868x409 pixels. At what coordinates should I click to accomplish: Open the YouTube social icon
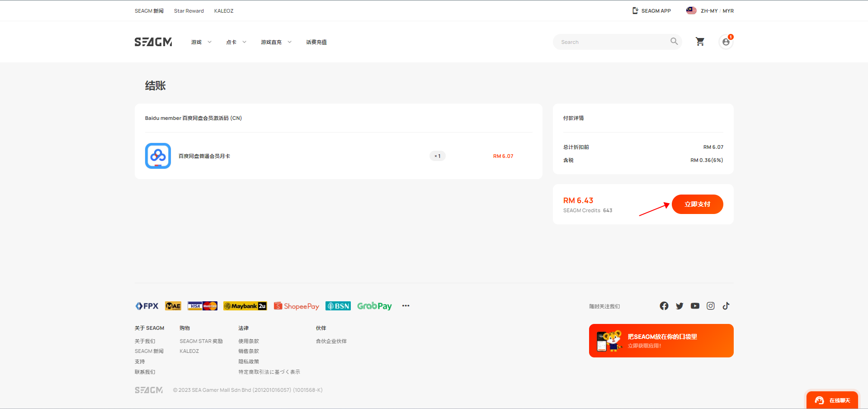pyautogui.click(x=695, y=306)
